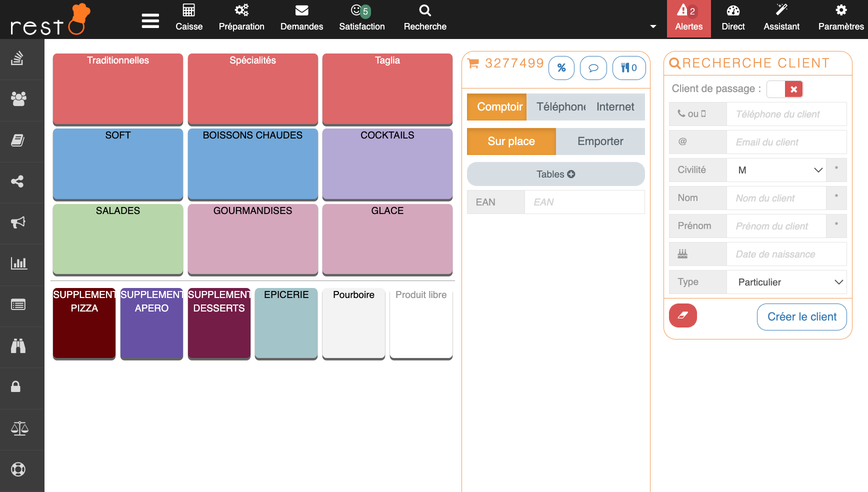Open the Tables selection button

(555, 174)
